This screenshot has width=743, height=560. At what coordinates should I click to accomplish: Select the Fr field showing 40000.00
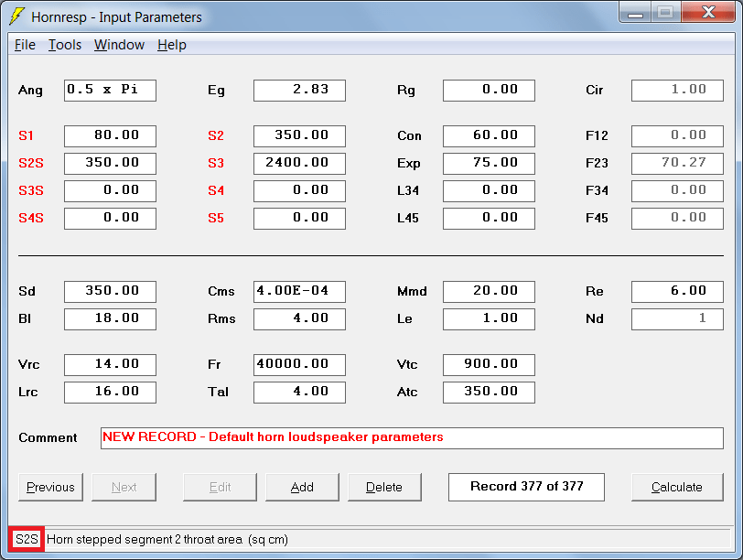[x=299, y=365]
